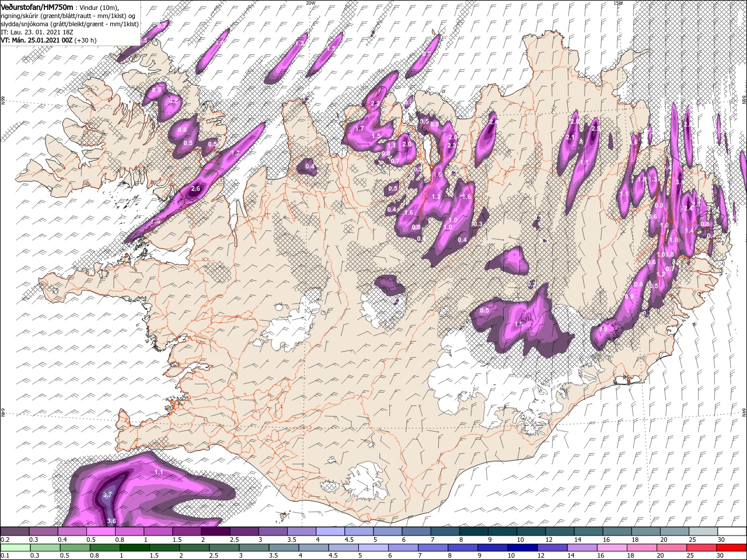This screenshot has width=747, height=560.
Task: Click the '3.7' precipitation value on the map
Action: coord(107,495)
